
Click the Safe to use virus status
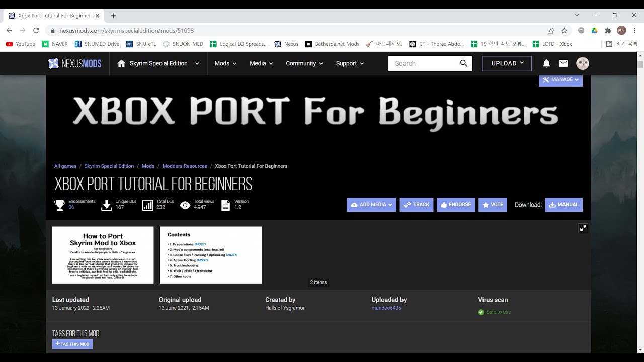495,312
